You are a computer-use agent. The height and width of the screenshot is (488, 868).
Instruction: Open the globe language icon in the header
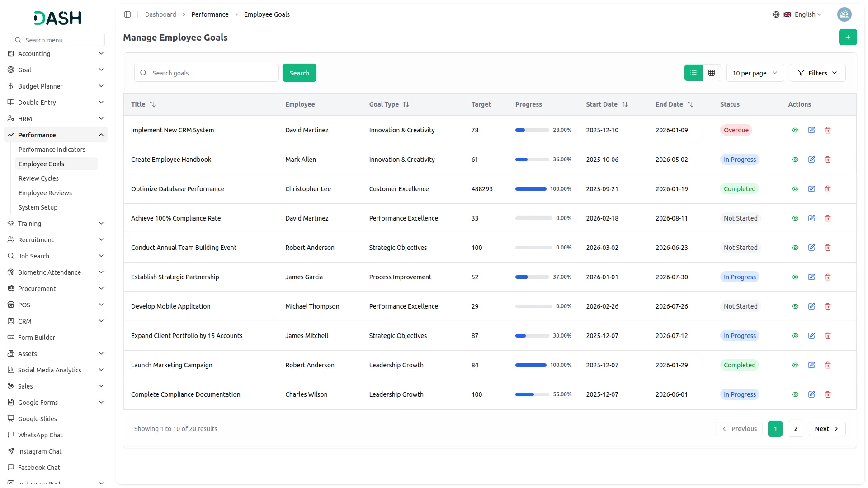[776, 14]
